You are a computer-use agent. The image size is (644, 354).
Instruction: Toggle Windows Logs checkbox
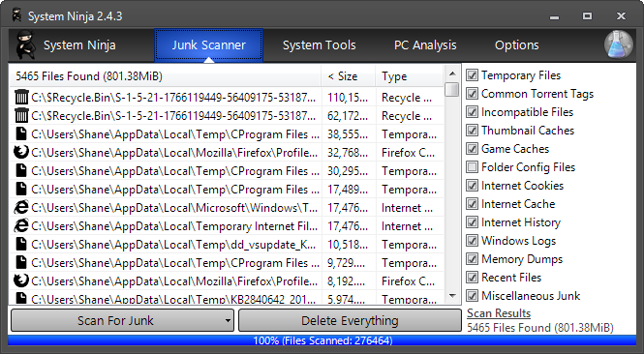(x=472, y=241)
